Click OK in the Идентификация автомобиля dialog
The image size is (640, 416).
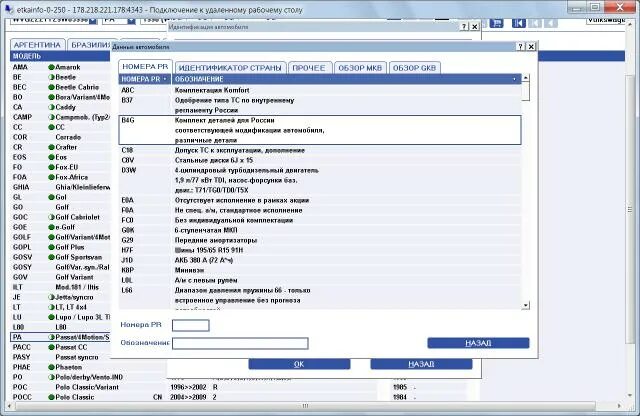[x=299, y=364]
